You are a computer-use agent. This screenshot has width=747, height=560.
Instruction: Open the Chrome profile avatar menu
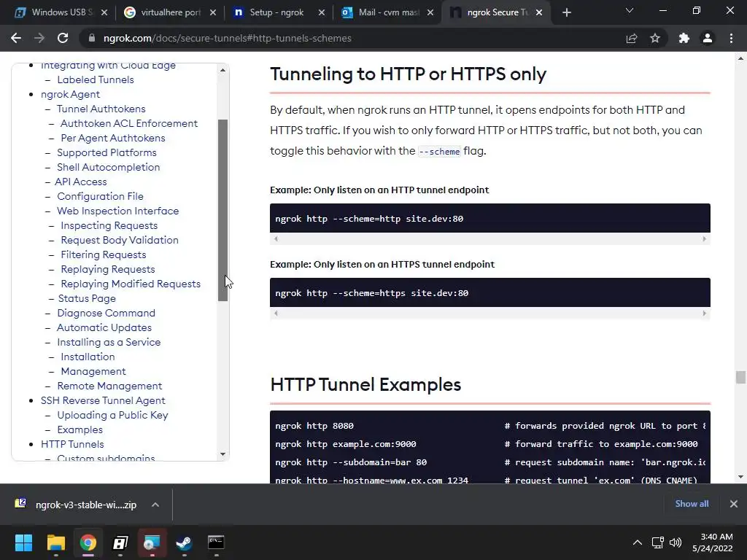(708, 38)
